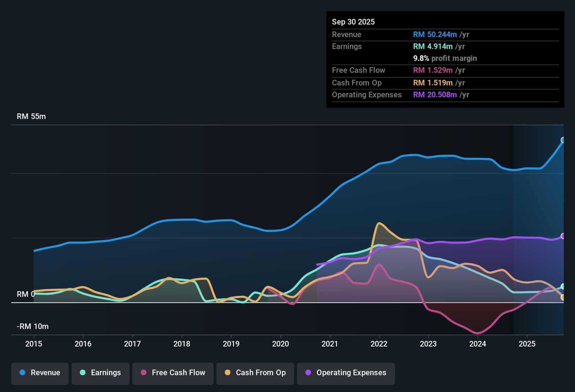Toggle the Free Cash Flow series off
575x392 pixels.
pyautogui.click(x=173, y=373)
